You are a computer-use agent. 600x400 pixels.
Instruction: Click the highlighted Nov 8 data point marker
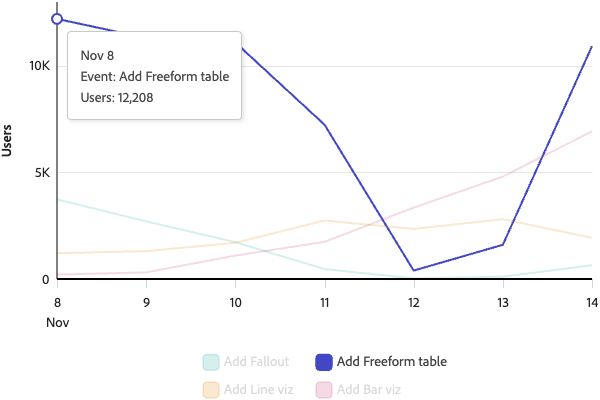click(57, 19)
